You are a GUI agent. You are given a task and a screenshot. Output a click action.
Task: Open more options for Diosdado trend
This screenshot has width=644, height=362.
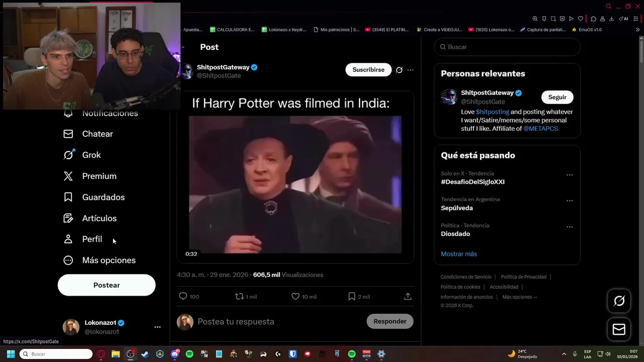pos(570,227)
